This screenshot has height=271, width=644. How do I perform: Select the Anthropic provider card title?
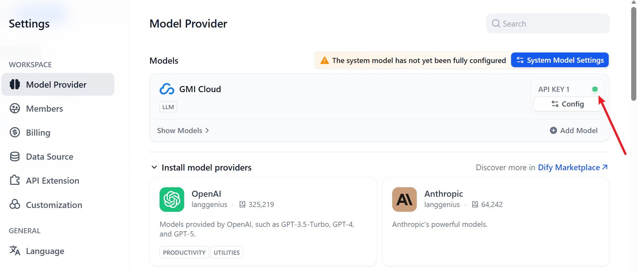tap(444, 194)
